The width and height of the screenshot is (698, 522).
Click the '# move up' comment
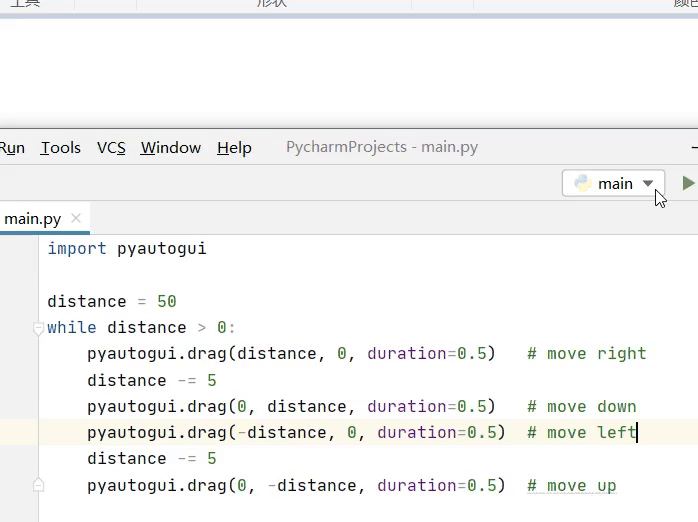click(x=572, y=486)
